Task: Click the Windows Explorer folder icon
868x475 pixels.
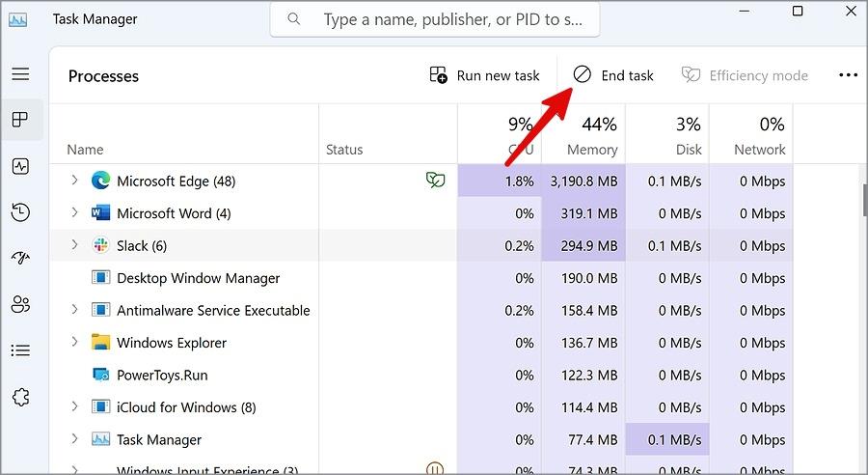Action: coord(100,342)
